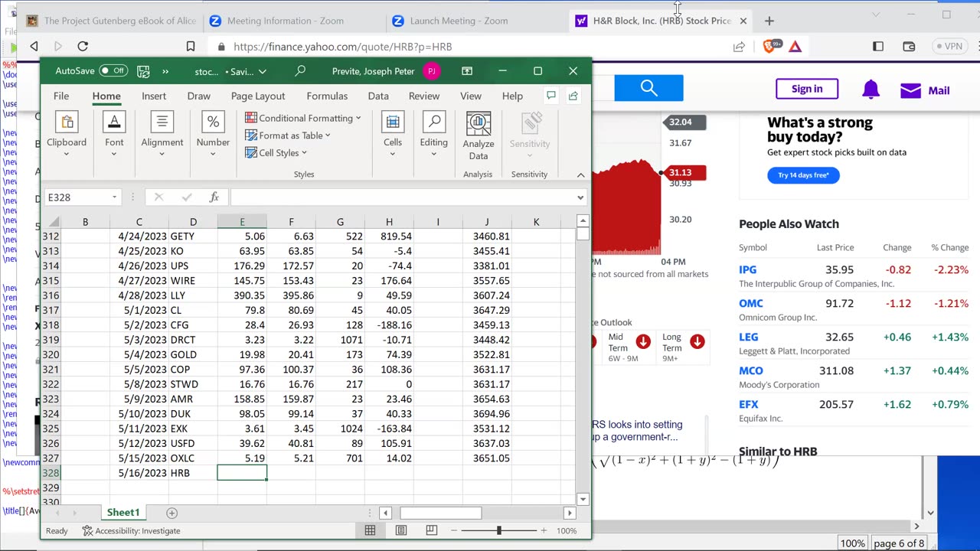Click the browser bookmark icon

pos(191,47)
